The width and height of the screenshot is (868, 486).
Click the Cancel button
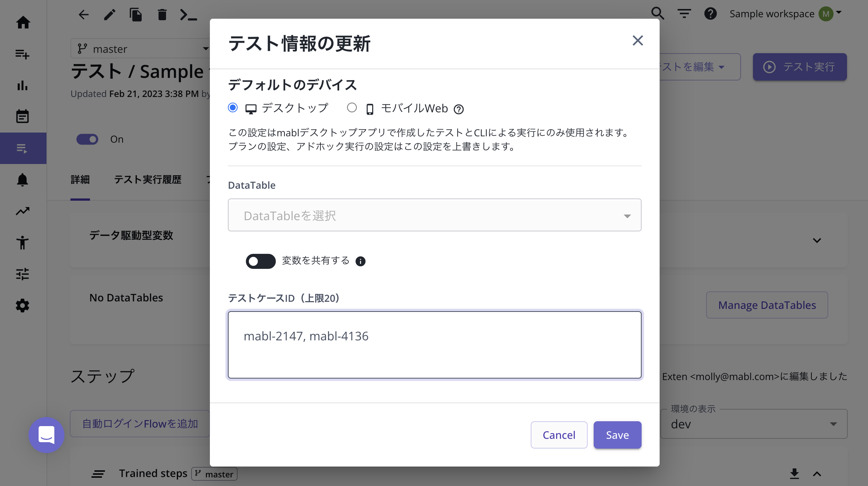point(559,435)
